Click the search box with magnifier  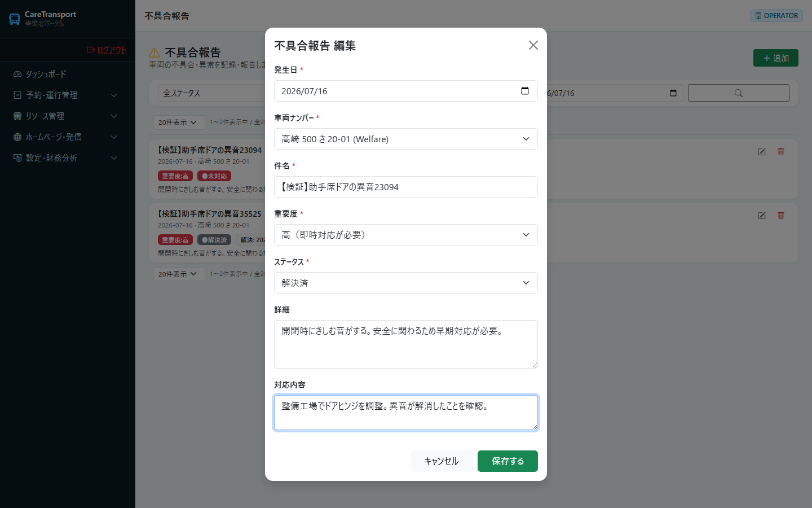pyautogui.click(x=739, y=93)
